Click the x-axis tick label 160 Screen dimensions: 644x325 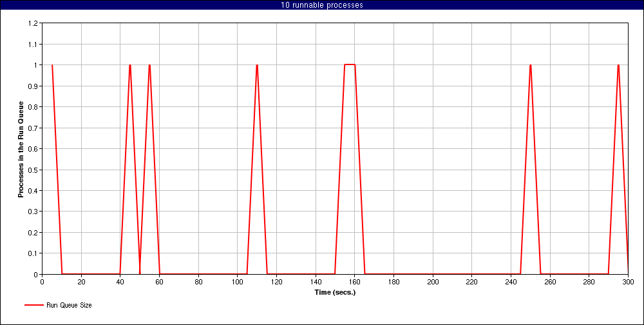355,282
